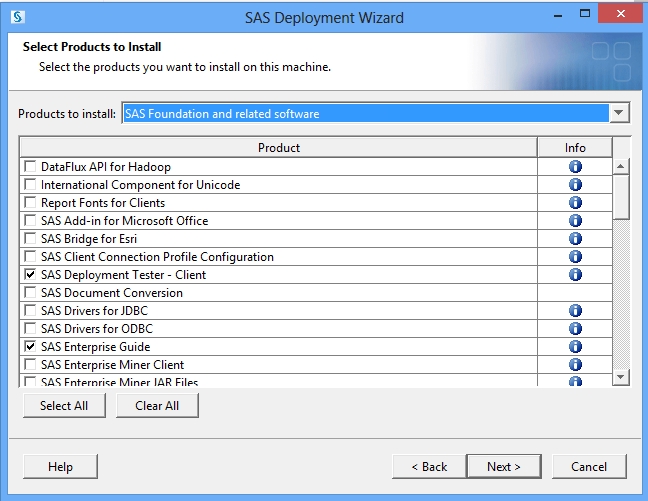
Task: Click the Info column header
Action: point(575,148)
